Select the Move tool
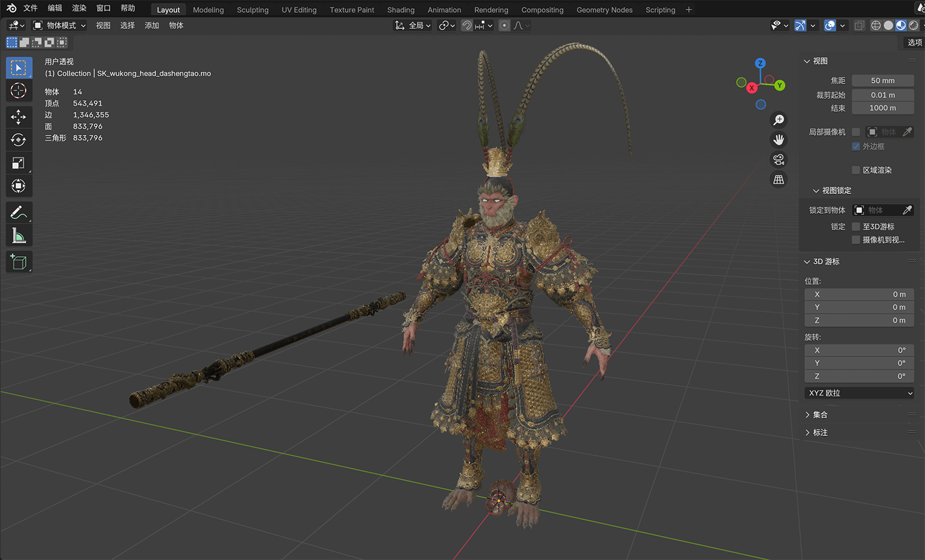This screenshot has height=560, width=925. click(x=19, y=117)
